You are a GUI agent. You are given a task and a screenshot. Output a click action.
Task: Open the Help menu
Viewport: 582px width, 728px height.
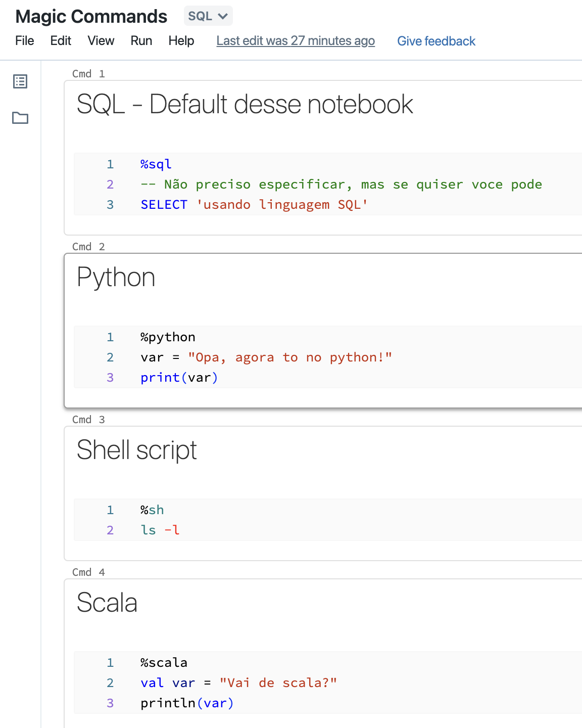point(181,41)
